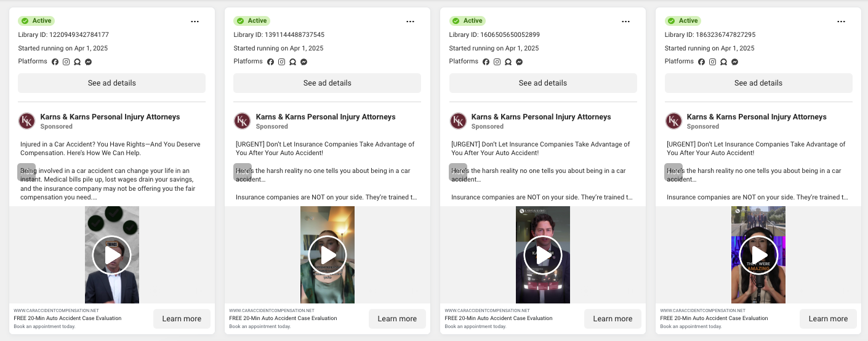Click Learn more on ad 1863236747827295
868x341 pixels.
coord(828,319)
